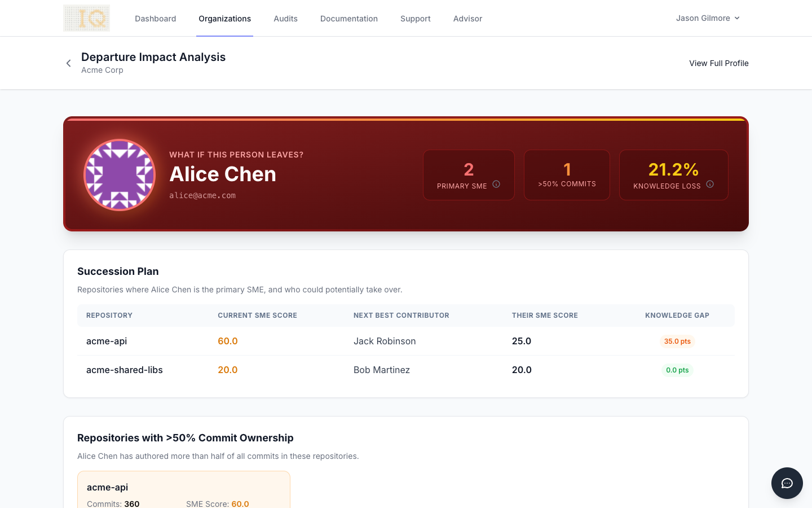Open the acme-api commit ownership card
This screenshot has height=508, width=812.
184,490
